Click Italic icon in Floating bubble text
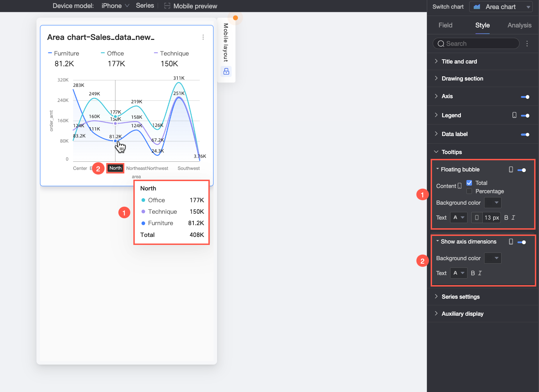Image resolution: width=539 pixels, height=392 pixels. [x=513, y=218]
